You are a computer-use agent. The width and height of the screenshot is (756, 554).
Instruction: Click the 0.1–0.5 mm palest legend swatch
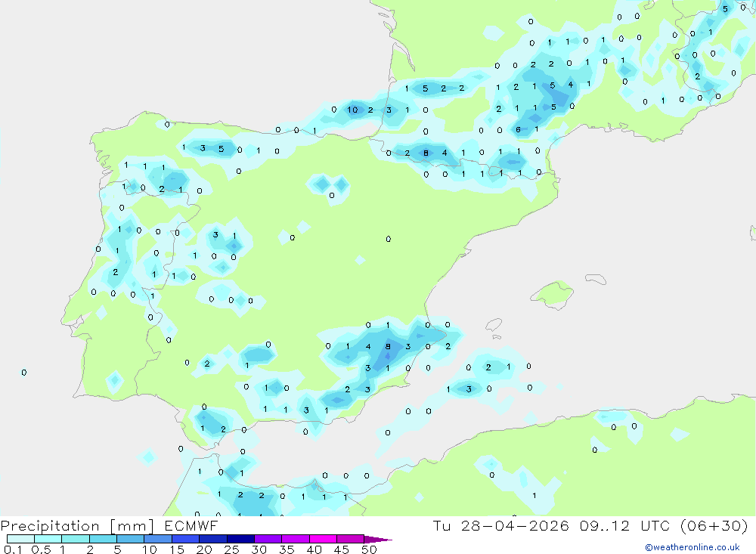(x=20, y=539)
